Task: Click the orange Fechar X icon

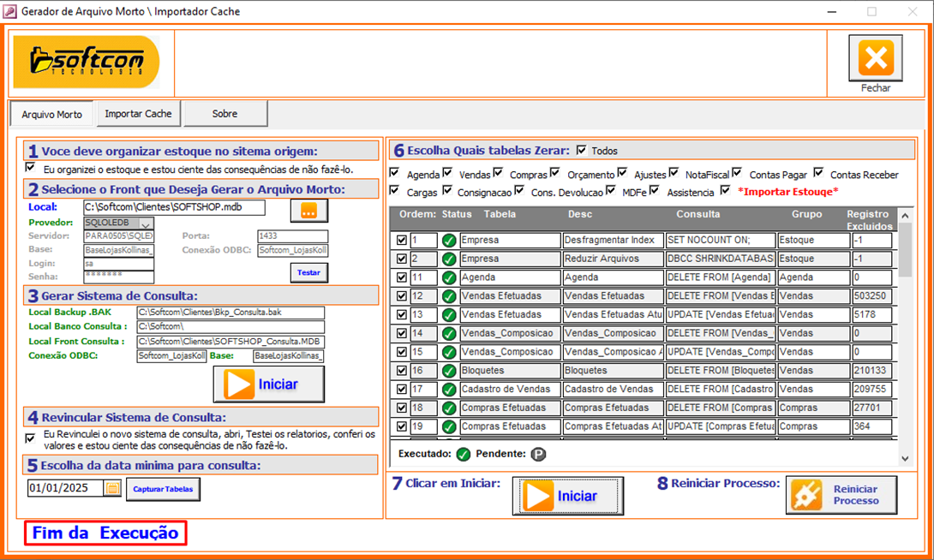Action: (875, 58)
